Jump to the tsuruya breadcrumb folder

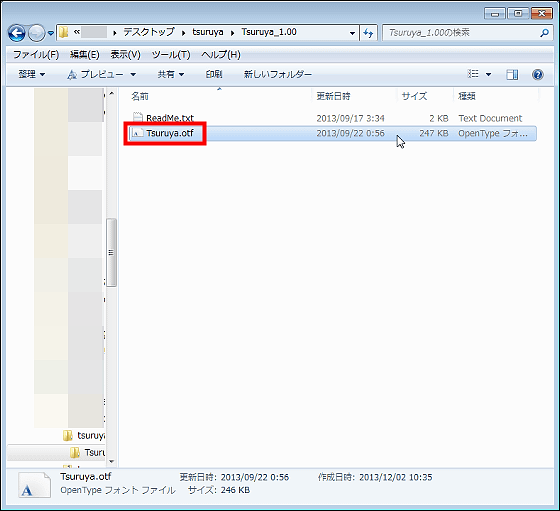(208, 32)
